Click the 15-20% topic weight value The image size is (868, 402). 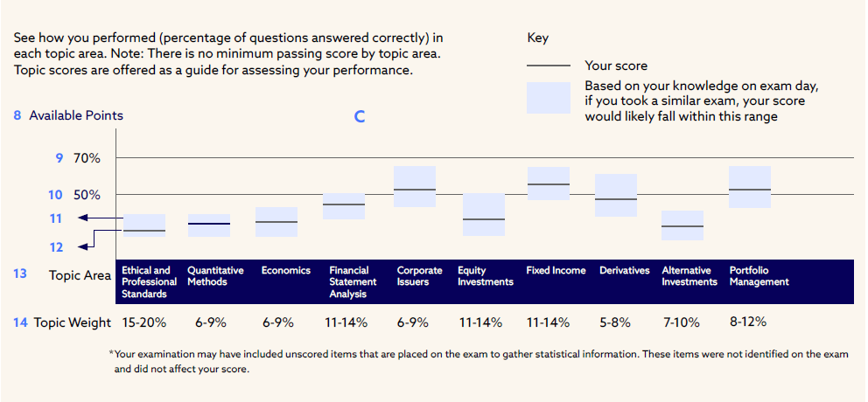tap(144, 322)
